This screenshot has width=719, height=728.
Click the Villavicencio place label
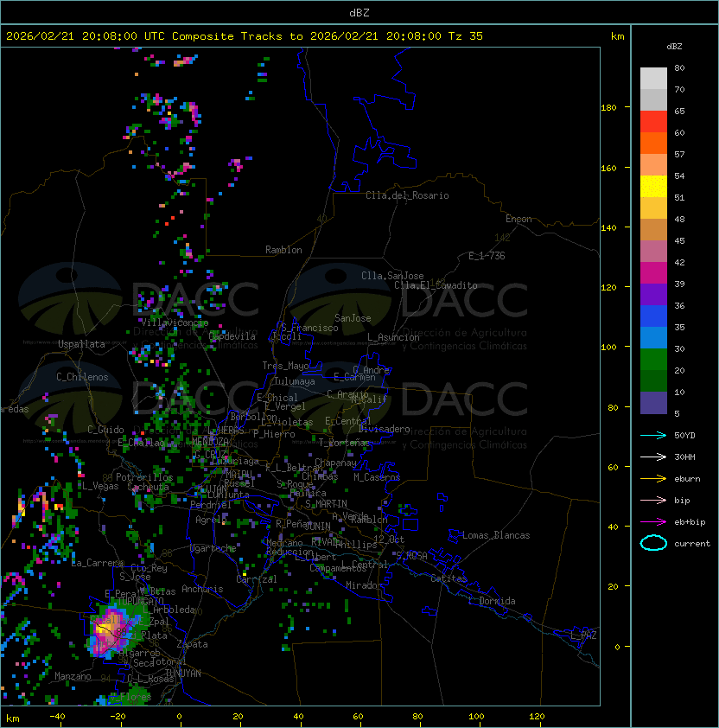pyautogui.click(x=175, y=322)
